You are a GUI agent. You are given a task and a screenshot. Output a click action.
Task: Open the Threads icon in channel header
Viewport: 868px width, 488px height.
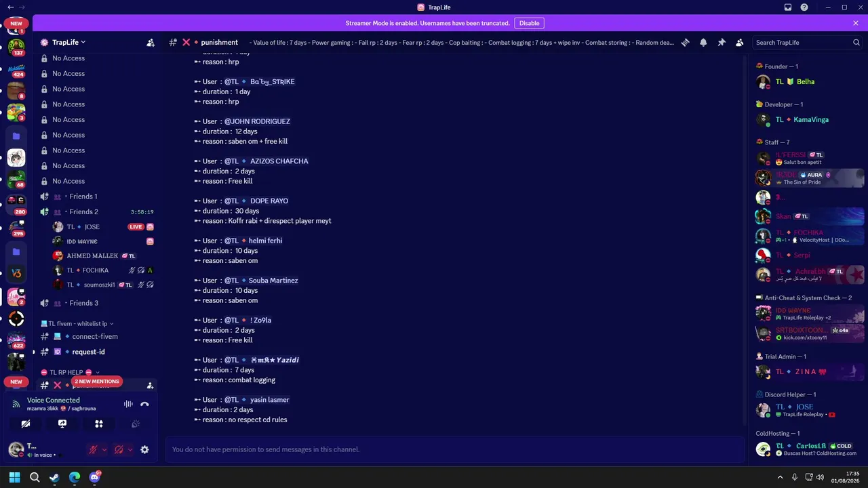(686, 42)
